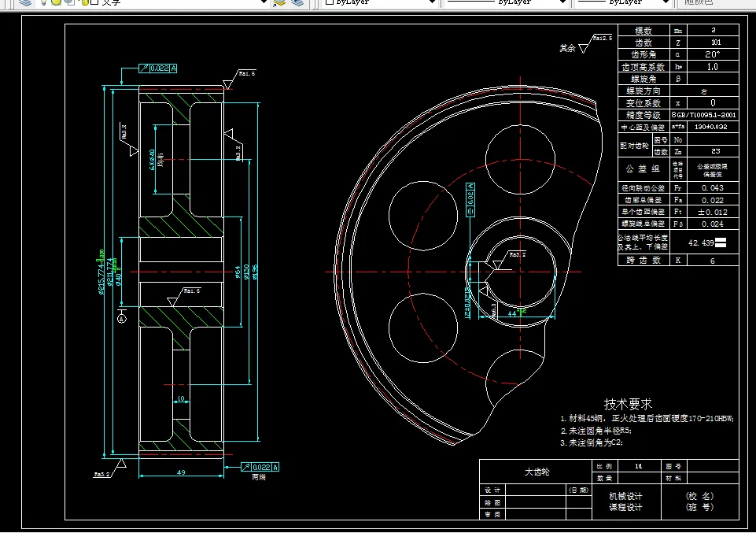Select the tooth count value 101
Viewport: 756px width, 533px height.
pyautogui.click(x=716, y=43)
